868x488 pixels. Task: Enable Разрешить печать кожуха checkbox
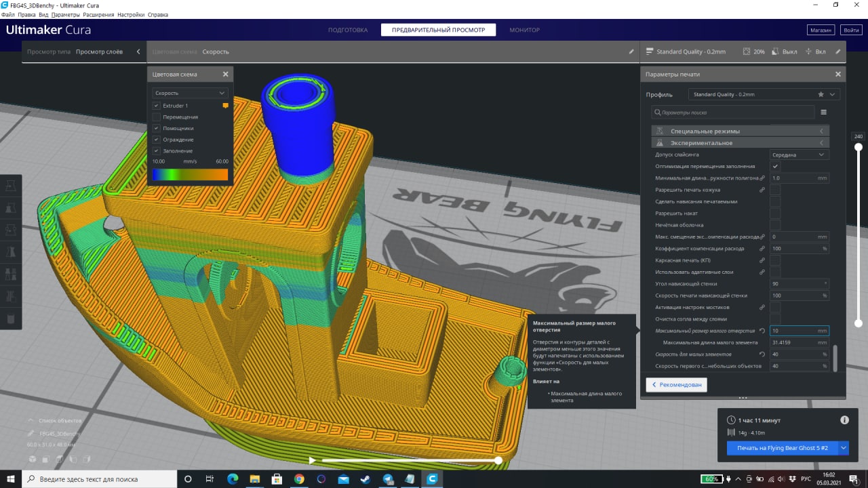[775, 190]
